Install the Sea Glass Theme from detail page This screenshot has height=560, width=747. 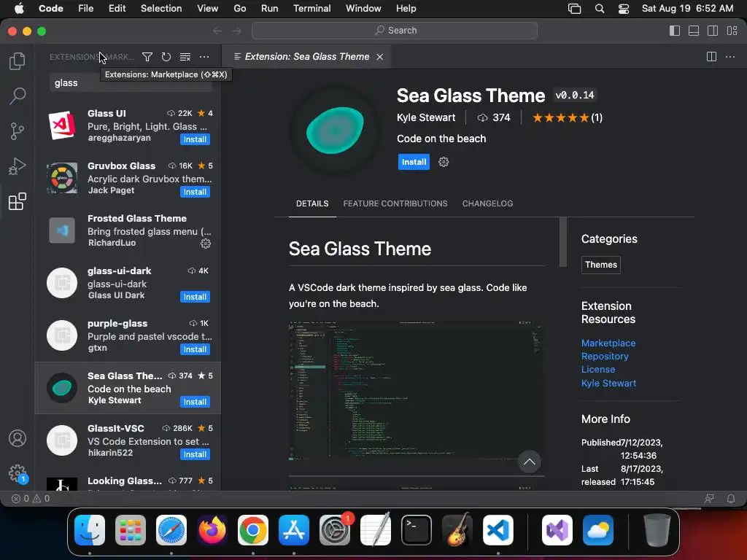[x=414, y=162]
